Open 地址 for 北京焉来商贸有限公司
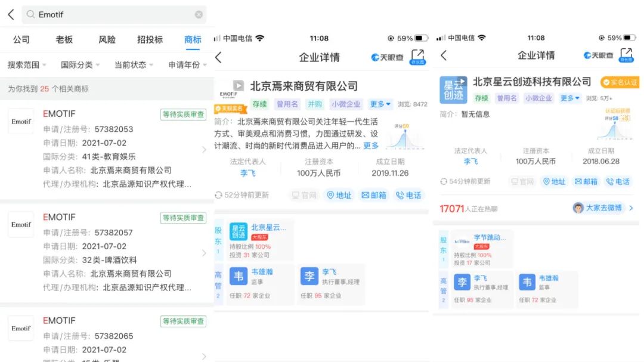The height and width of the screenshot is (362, 644). 338,195
